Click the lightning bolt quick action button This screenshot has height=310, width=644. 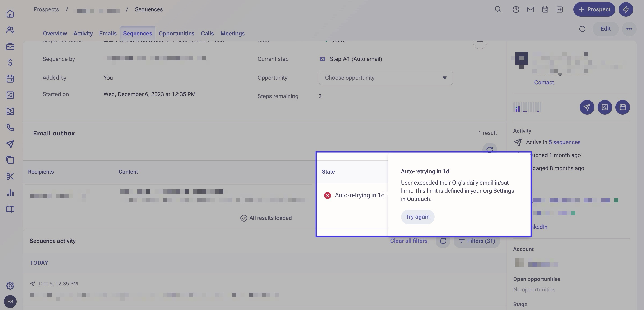click(x=626, y=9)
